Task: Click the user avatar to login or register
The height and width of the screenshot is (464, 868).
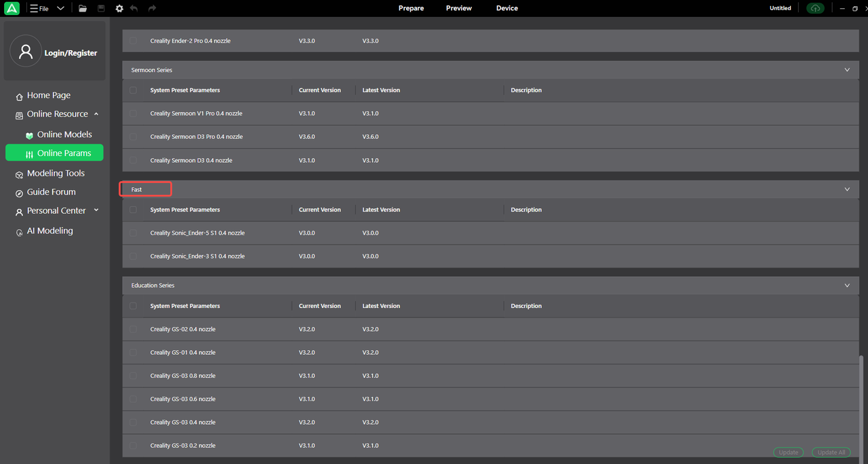Action: coord(26,52)
